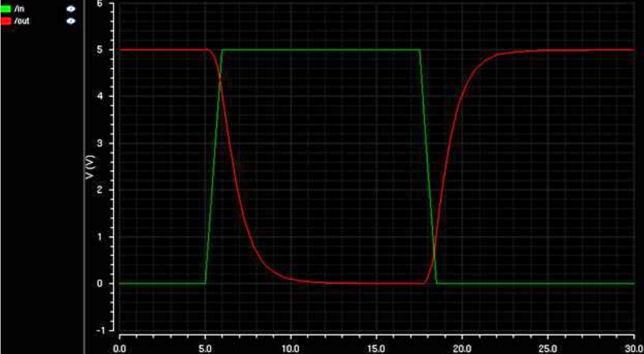Viewport: 644px width, 354px height.
Task: Click x-axis tick label 0.0
Action: tap(120, 349)
